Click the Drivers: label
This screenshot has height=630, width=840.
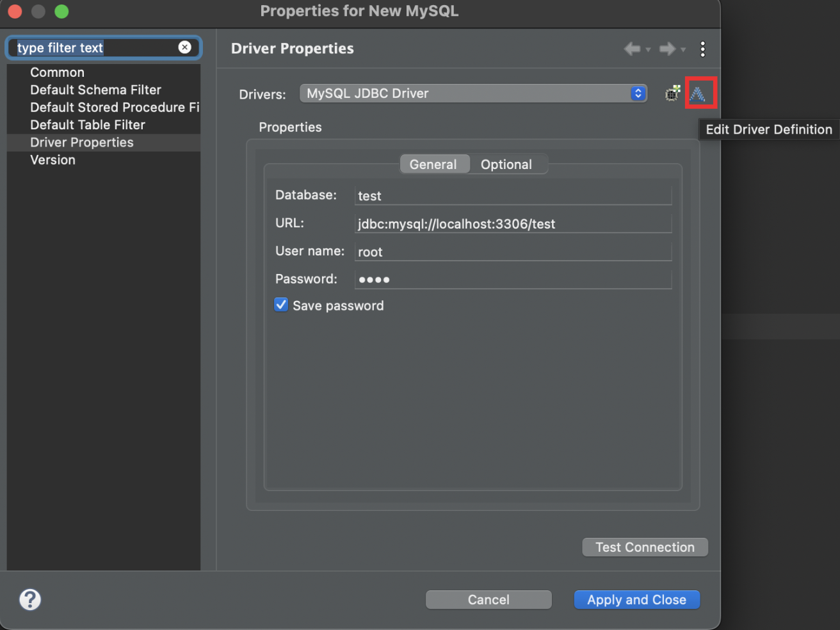click(x=262, y=95)
